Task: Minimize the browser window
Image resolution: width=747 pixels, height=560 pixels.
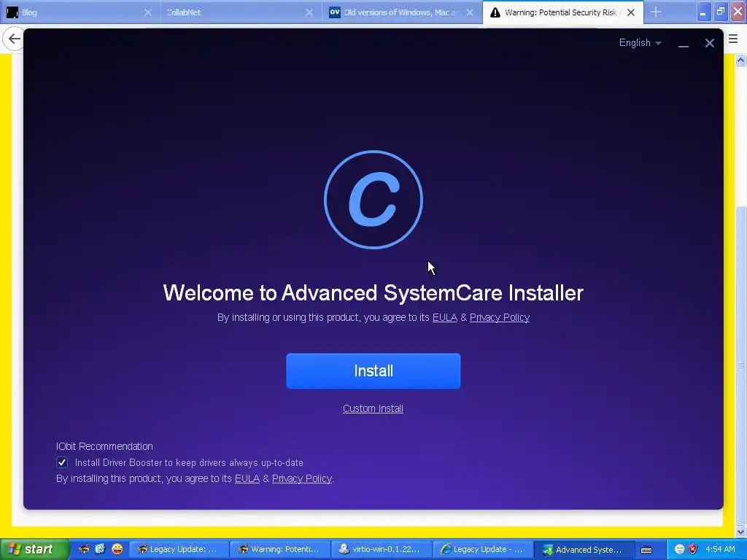Action: (703, 12)
